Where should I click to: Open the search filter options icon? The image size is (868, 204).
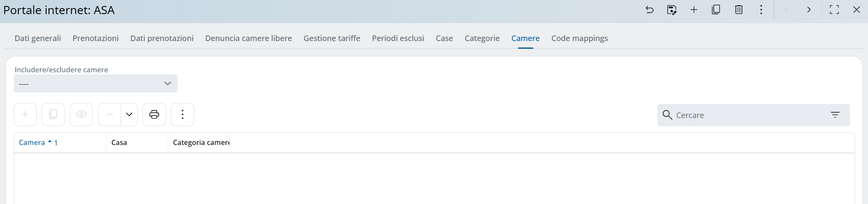pos(835,115)
